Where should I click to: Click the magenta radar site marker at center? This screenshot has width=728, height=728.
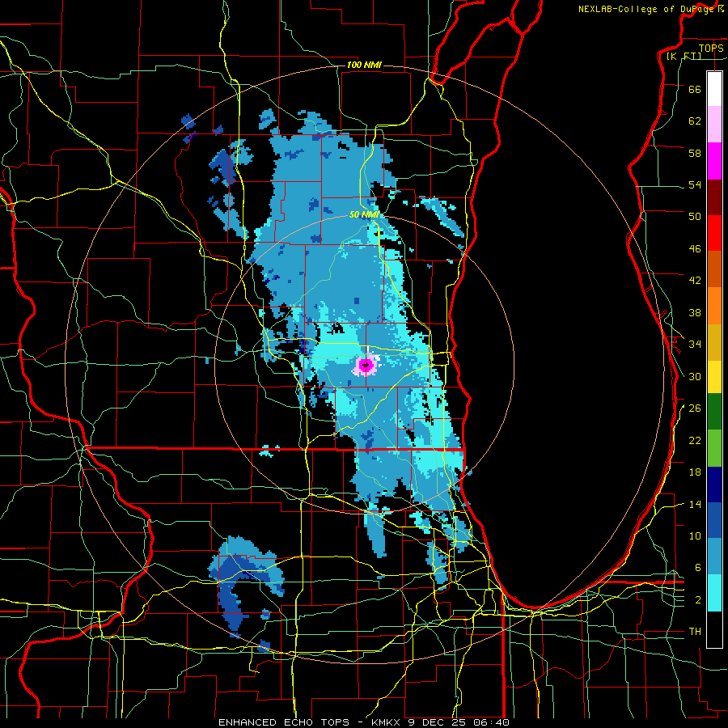pos(366,366)
